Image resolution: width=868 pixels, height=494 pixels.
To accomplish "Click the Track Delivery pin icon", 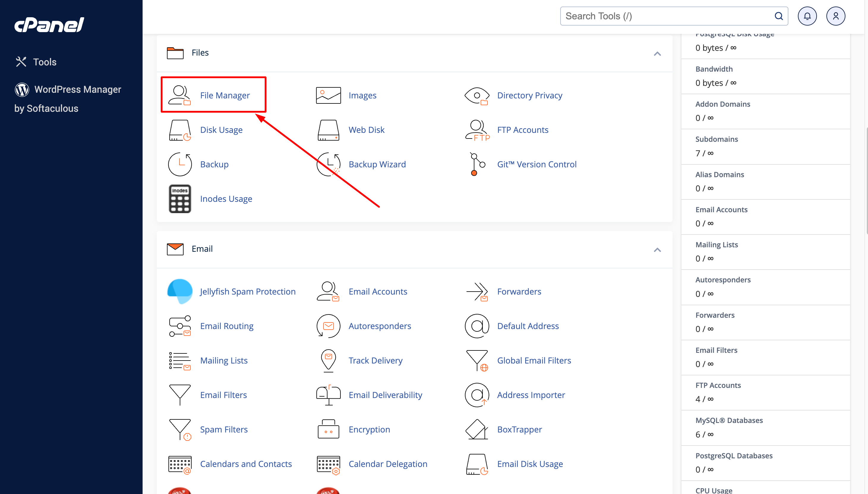I will coord(328,360).
